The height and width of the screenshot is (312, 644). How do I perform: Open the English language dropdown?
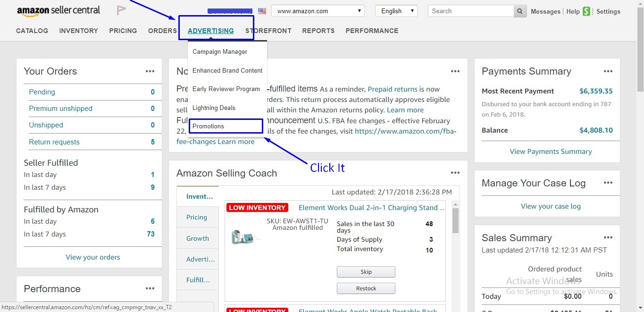pyautogui.click(x=396, y=11)
